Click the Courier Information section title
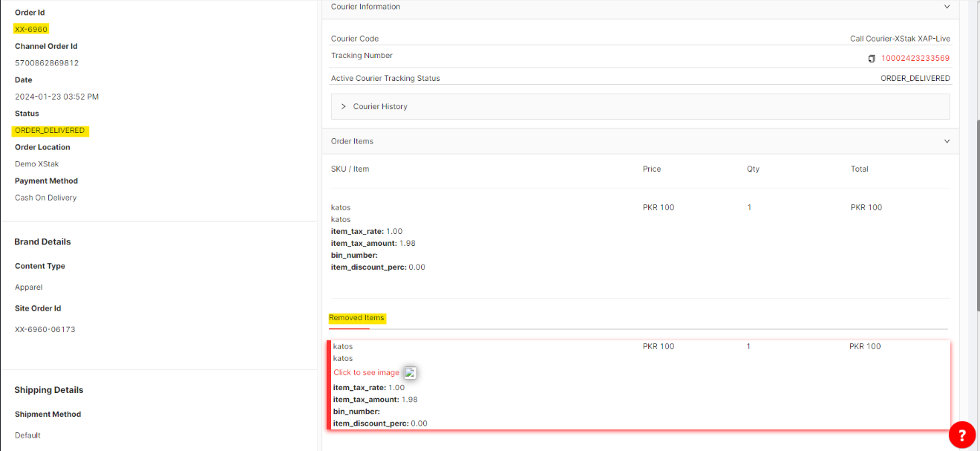Screen dimensions: 980x451 [x=365, y=7]
